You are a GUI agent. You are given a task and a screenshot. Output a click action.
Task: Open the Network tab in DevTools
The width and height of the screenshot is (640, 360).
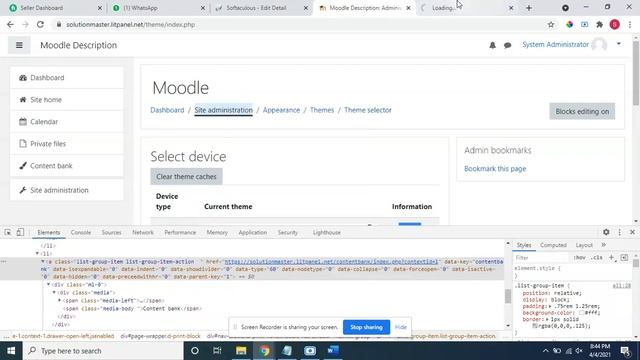click(x=143, y=232)
